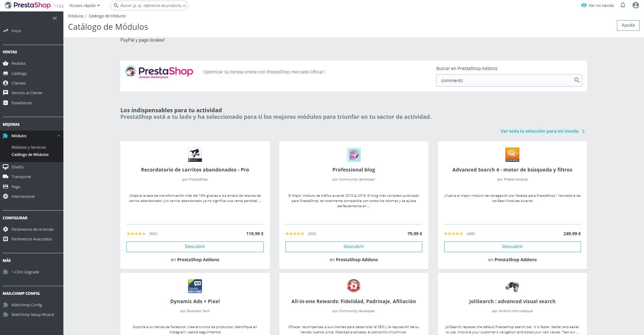Open Estadísticas in the sidebar
This screenshot has height=335, width=644.
[x=22, y=103]
